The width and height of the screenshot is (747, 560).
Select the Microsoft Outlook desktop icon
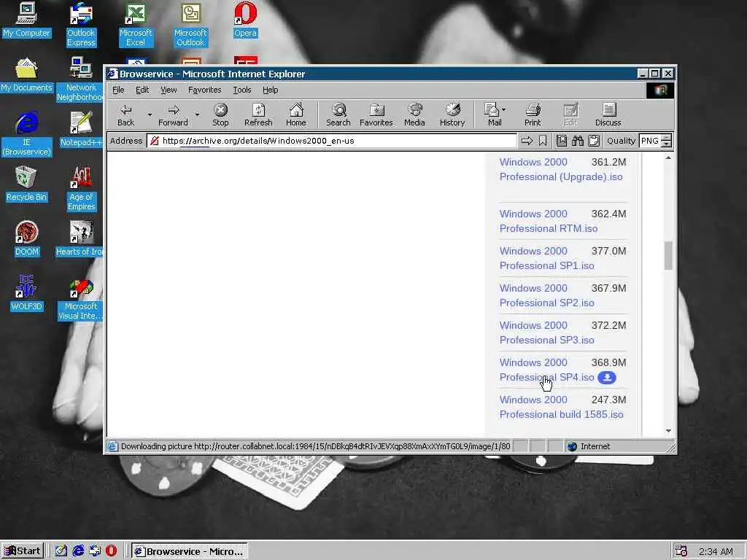tap(190, 25)
